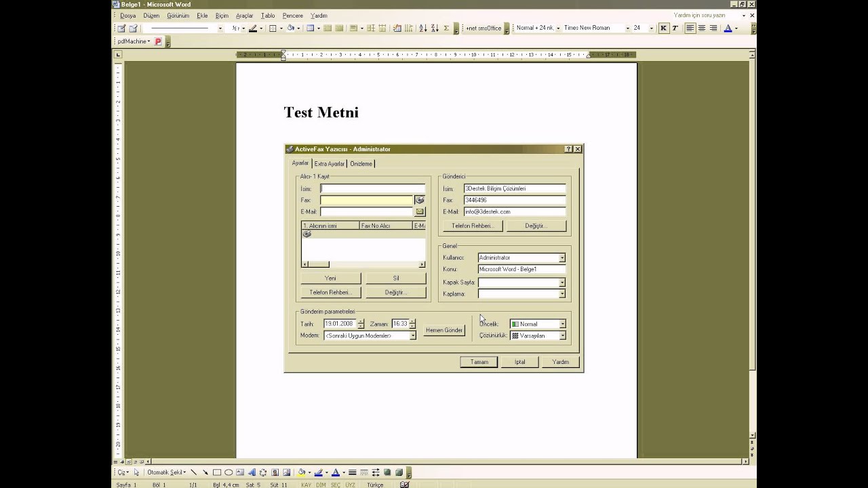Open the Shadow Style icon
The image size is (868, 488).
[387, 472]
